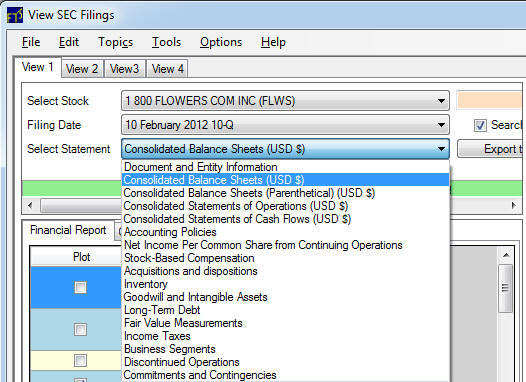This screenshot has width=526, height=382.
Task: Open the Topics menu
Action: [x=115, y=42]
